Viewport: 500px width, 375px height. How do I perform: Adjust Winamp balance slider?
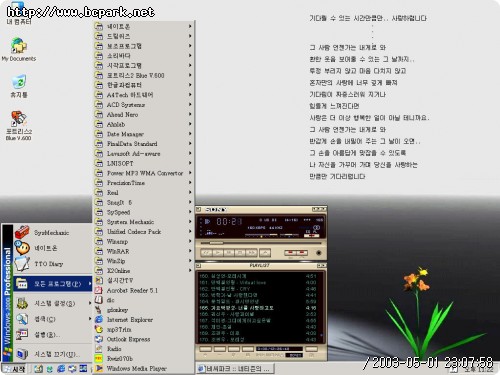[289, 235]
